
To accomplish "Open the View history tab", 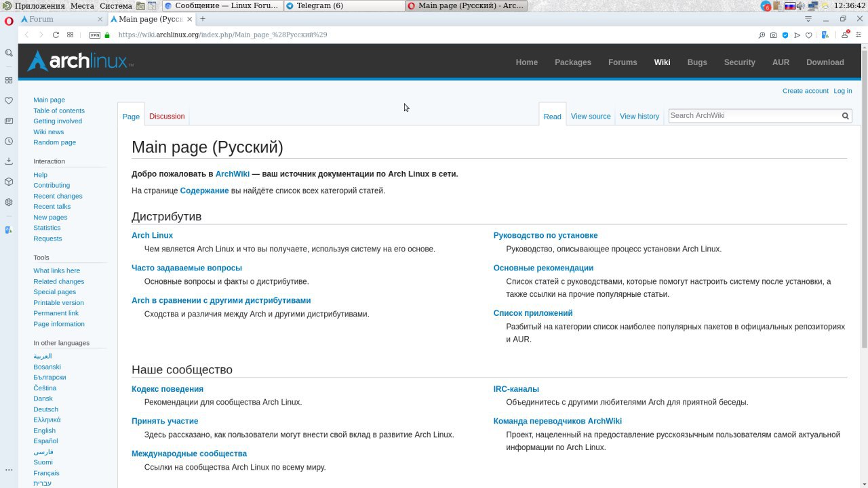I will 639,116.
